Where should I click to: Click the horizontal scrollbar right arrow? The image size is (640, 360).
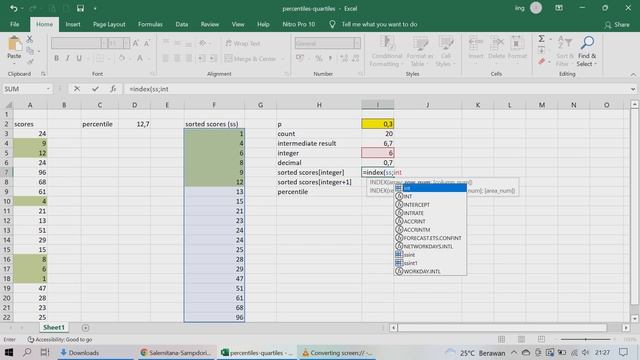point(626,327)
